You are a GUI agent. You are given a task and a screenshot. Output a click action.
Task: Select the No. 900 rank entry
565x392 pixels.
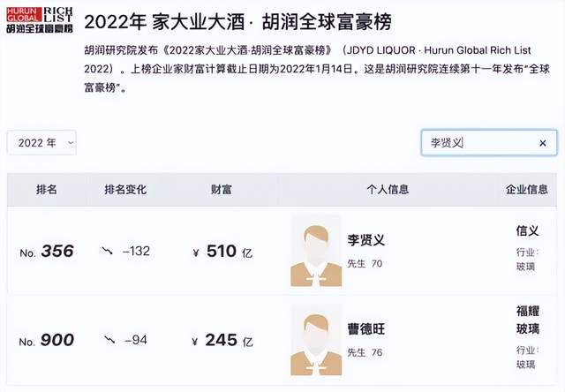47,340
